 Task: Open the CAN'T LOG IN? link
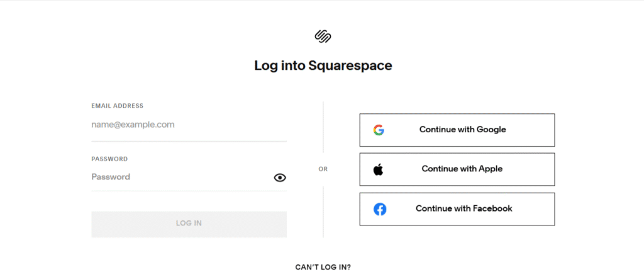point(323,267)
